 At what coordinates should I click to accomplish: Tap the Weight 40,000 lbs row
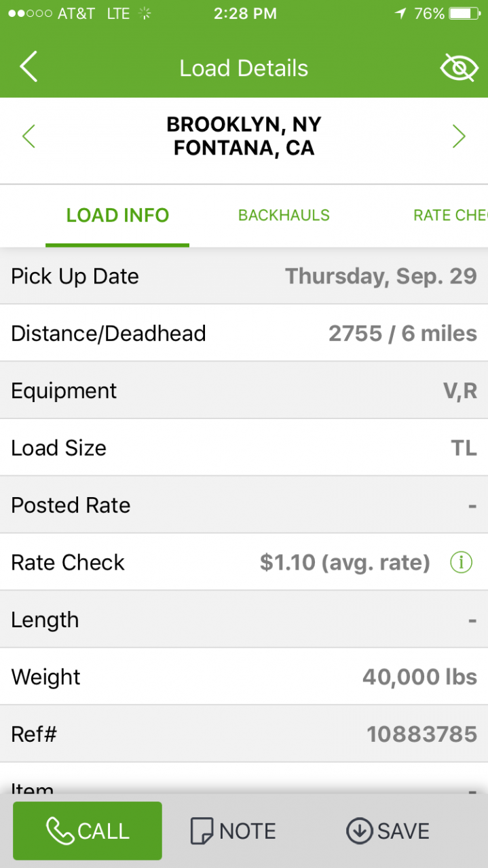244,677
